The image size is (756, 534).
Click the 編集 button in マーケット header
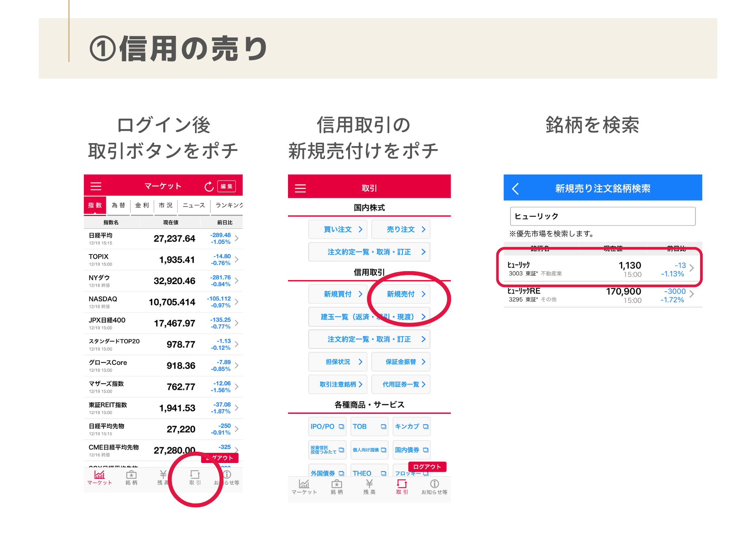pyautogui.click(x=226, y=186)
